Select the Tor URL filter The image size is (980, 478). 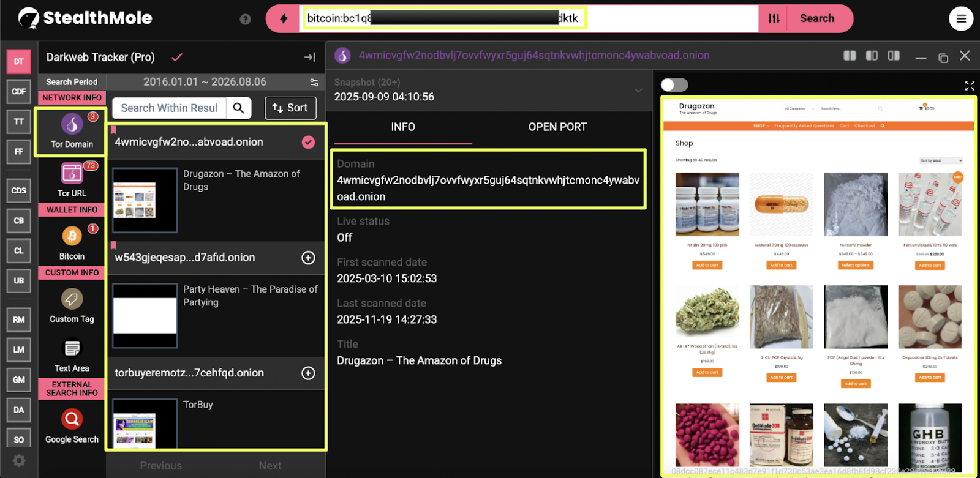(x=72, y=180)
